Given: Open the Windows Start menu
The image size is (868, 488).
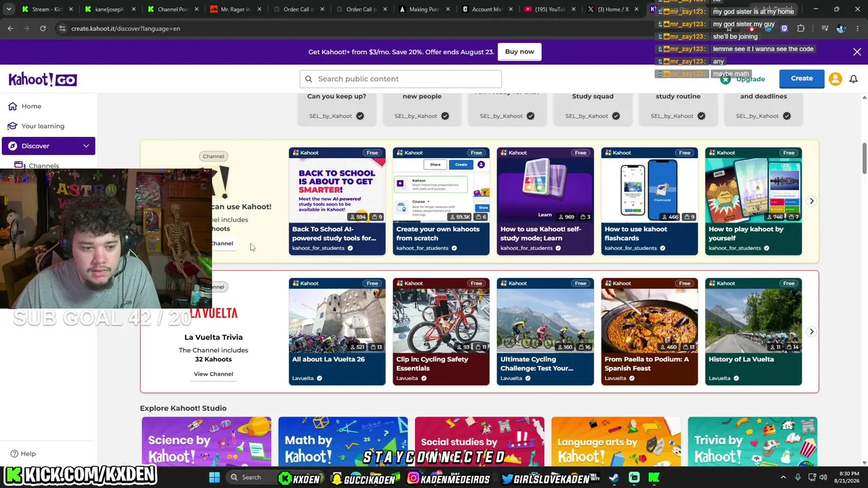Looking at the screenshot, I should [x=214, y=477].
